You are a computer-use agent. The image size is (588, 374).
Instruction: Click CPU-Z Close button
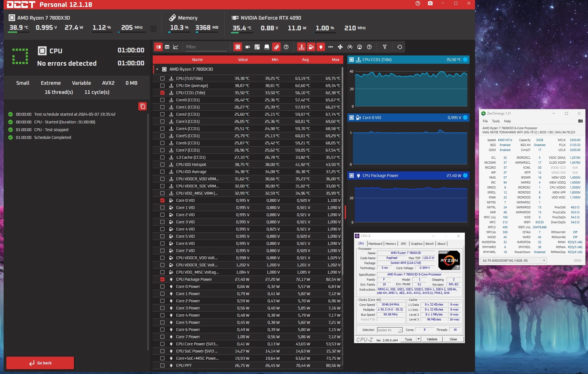(453, 339)
